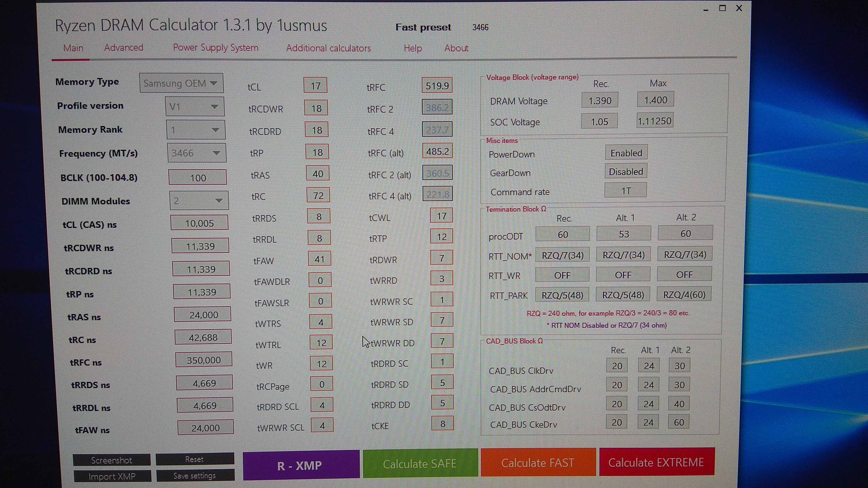This screenshot has height=488, width=868.
Task: Click the Screenshot button
Action: pyautogui.click(x=112, y=460)
